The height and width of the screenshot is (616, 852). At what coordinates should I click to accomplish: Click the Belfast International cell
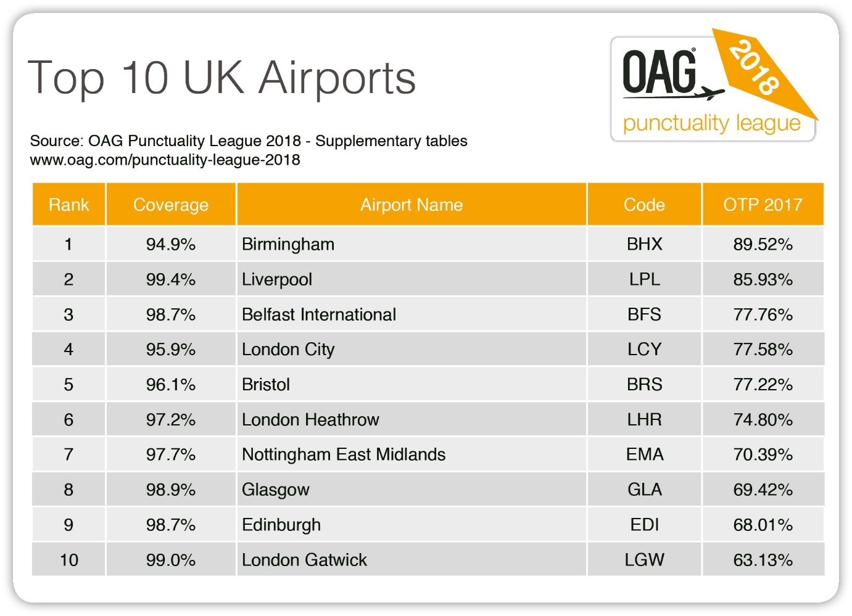[319, 314]
